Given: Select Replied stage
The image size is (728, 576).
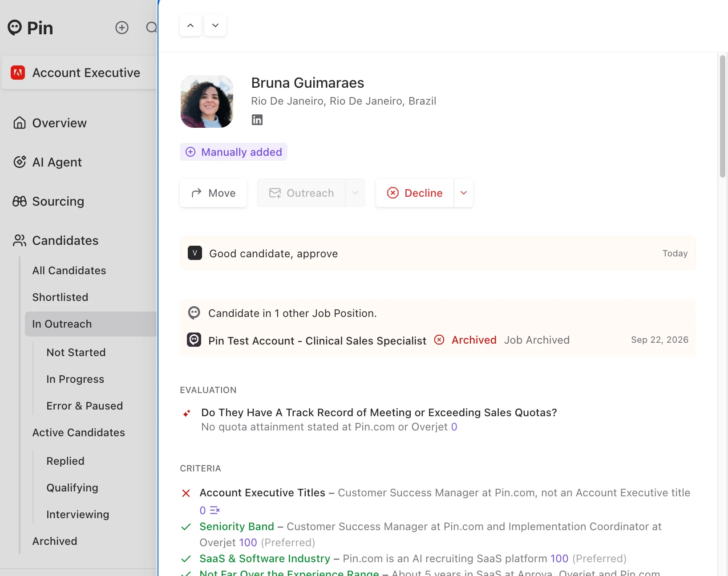Looking at the screenshot, I should pyautogui.click(x=65, y=461).
